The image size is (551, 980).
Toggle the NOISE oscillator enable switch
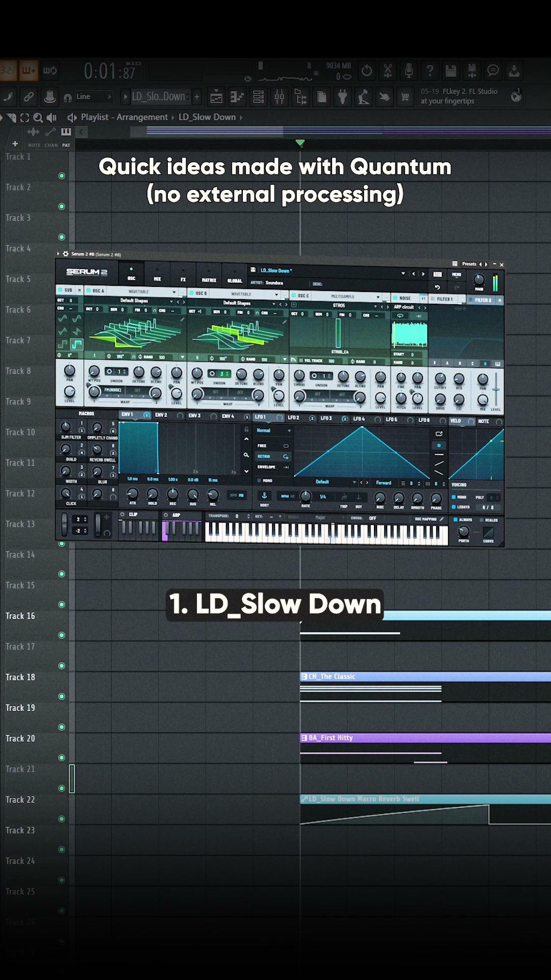(x=395, y=298)
